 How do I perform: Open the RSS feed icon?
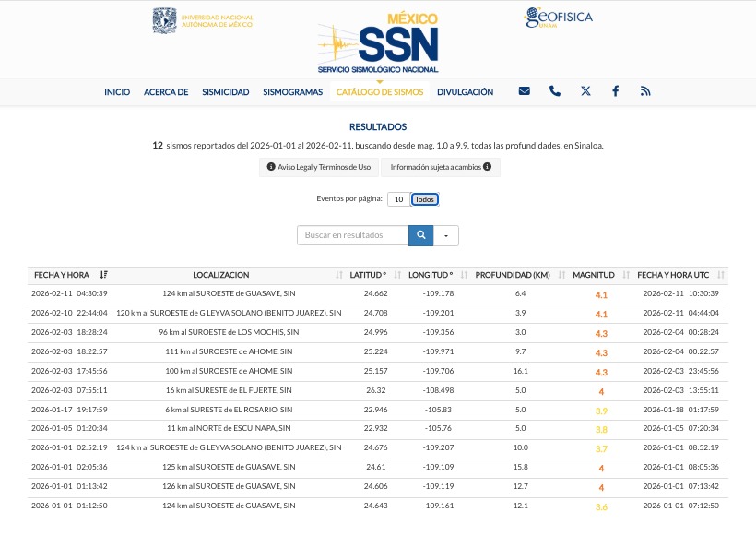645,91
